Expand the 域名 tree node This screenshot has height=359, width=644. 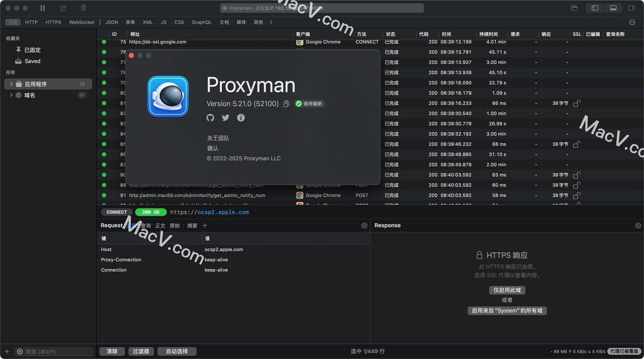click(x=11, y=95)
